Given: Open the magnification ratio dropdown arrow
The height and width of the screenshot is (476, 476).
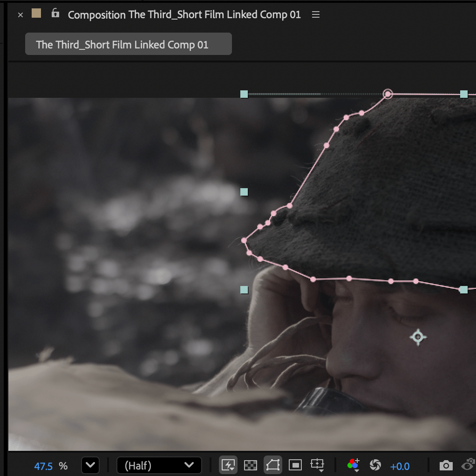Looking at the screenshot, I should pos(90,465).
